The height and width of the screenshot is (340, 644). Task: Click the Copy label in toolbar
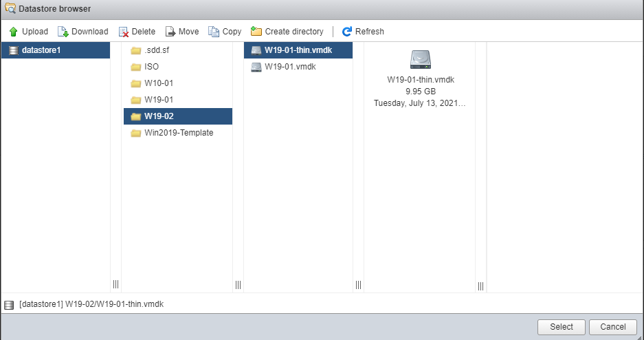(232, 32)
